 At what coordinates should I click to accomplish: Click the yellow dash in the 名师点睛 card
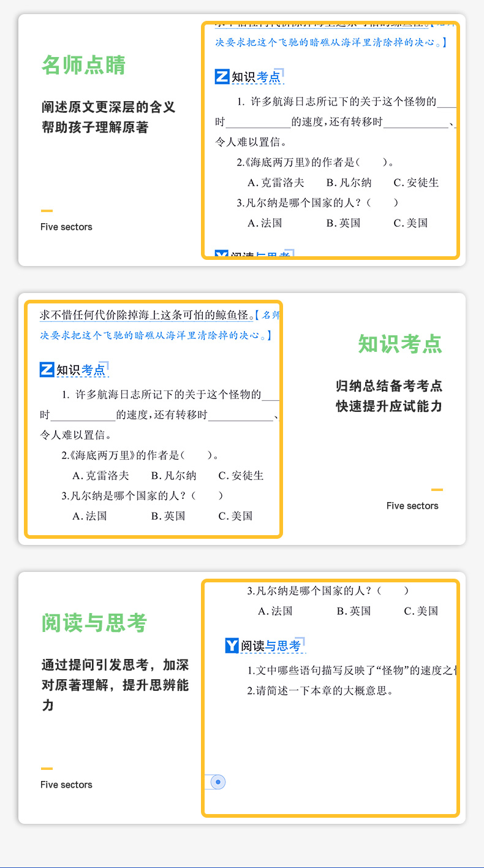[x=47, y=211]
